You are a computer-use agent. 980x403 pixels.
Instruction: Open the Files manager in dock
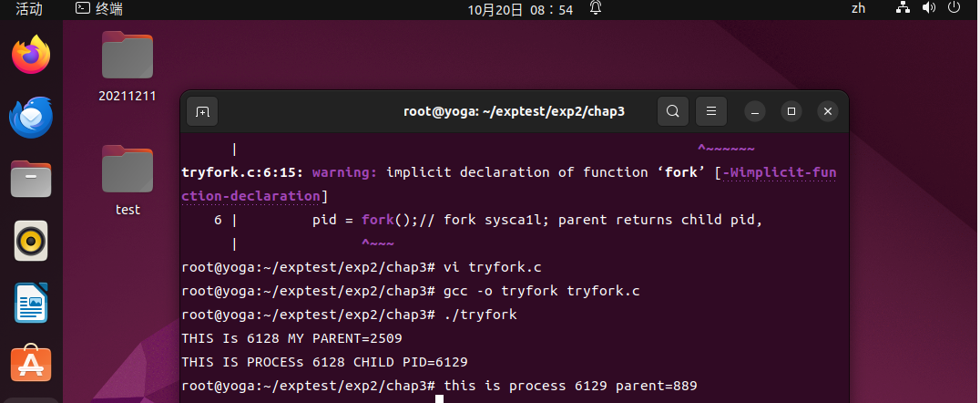[x=31, y=179]
